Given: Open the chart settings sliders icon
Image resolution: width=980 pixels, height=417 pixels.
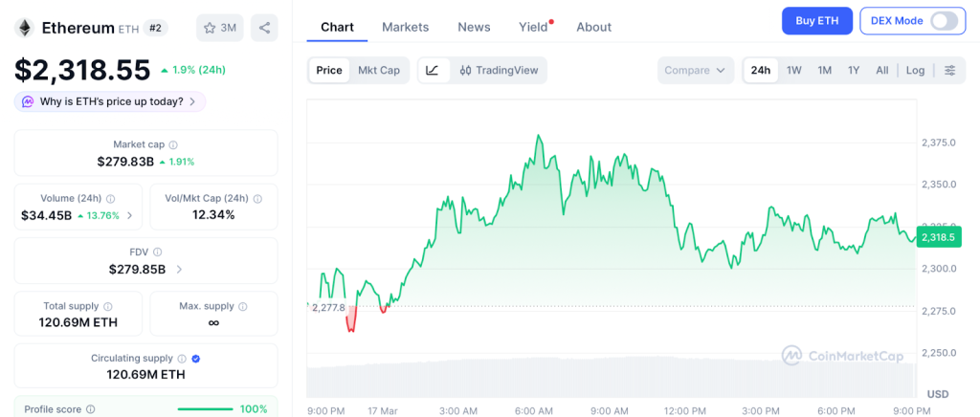Looking at the screenshot, I should click(x=949, y=70).
